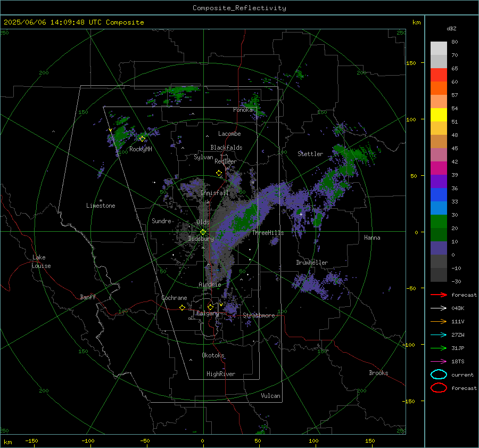The width and height of the screenshot is (479, 448).
Task: Click the orange 111V arrow in legend
Action: [439, 321]
